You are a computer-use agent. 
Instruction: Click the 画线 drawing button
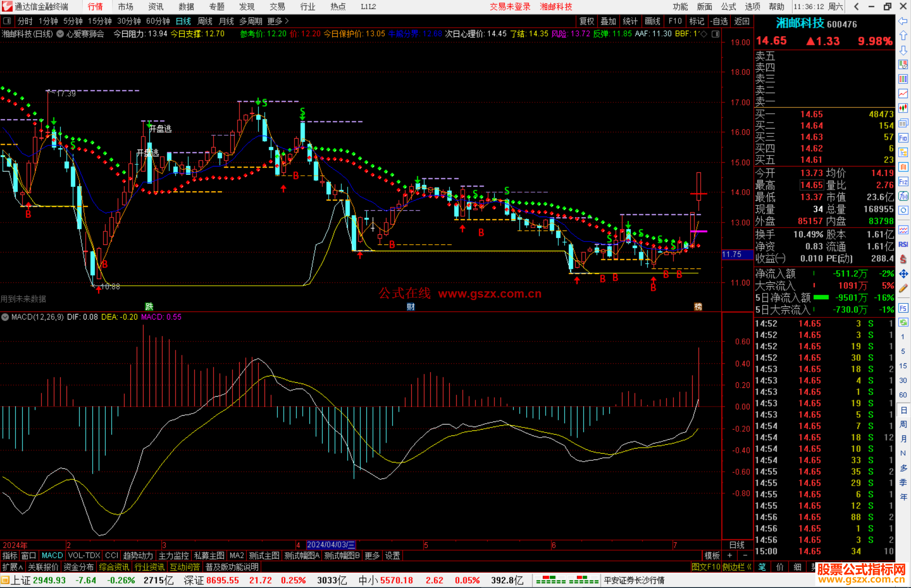tap(652, 21)
